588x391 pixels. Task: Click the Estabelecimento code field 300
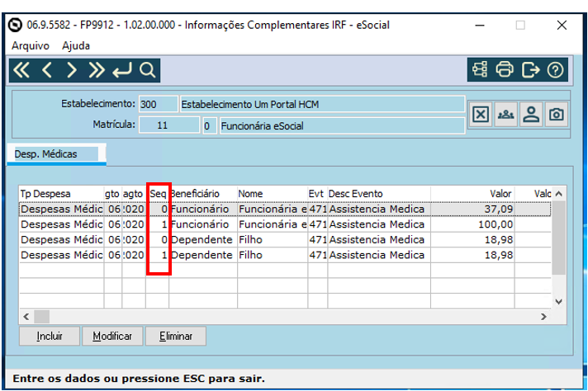(158, 104)
